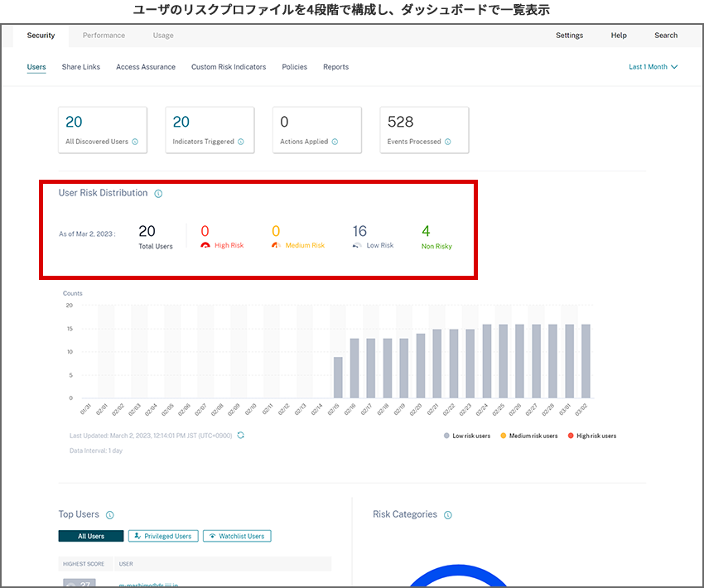The width and height of the screenshot is (704, 588).
Task: Click info icon beside Indicators Triggered
Action: click(241, 142)
